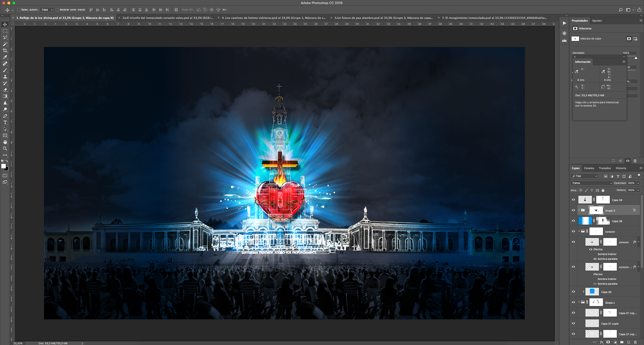Open the Opacidad value dropdown arrow
The height and width of the screenshot is (345, 644).
coord(638,183)
